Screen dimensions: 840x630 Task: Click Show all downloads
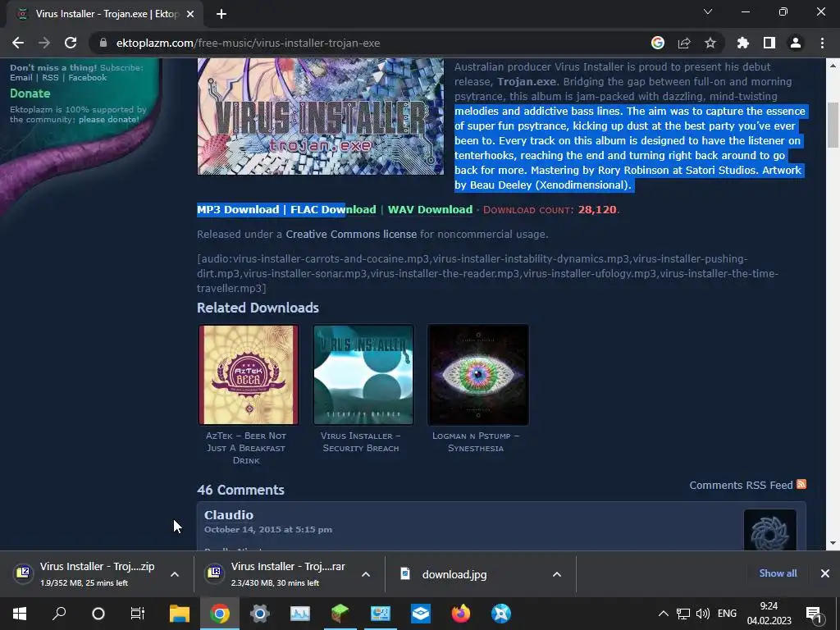(778, 573)
